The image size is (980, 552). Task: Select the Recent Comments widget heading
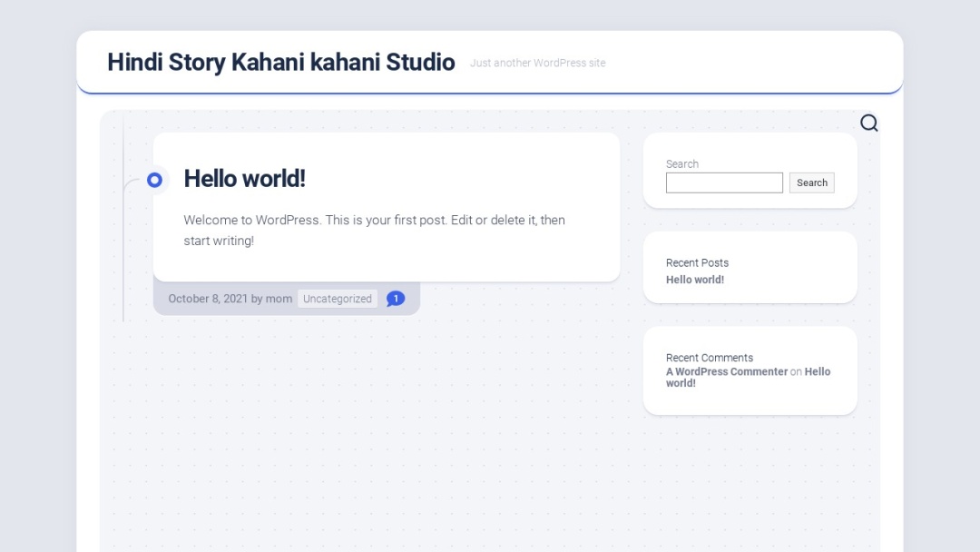pos(710,357)
